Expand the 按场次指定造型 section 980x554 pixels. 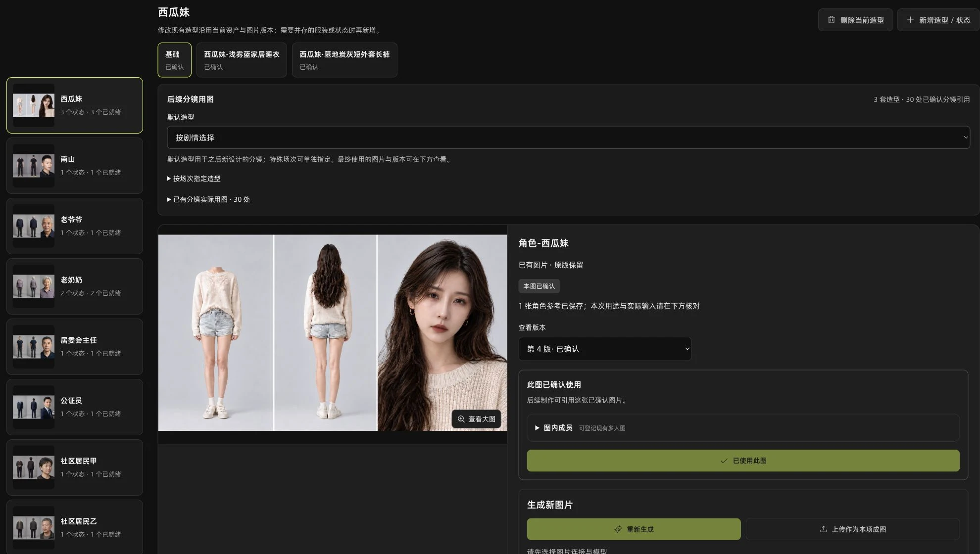pyautogui.click(x=194, y=179)
